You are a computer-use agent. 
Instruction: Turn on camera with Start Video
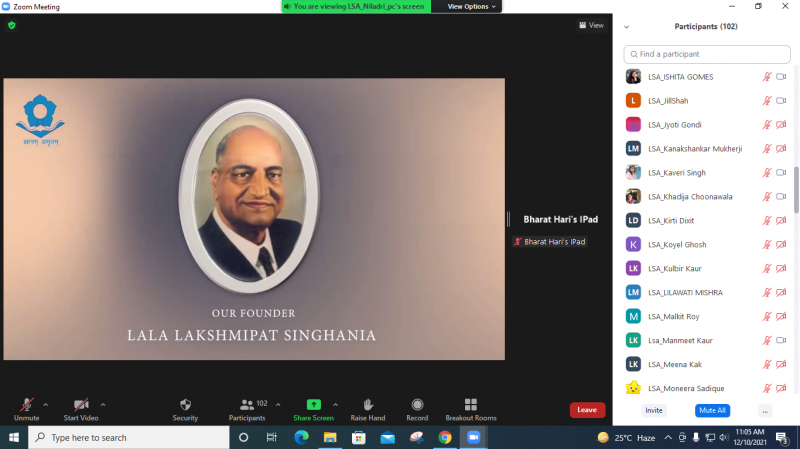click(x=81, y=404)
